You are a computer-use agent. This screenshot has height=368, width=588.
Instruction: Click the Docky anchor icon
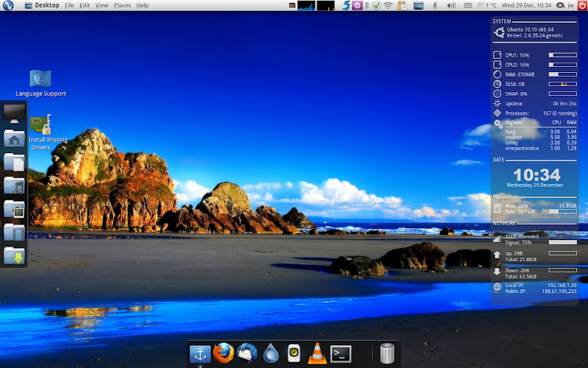pos(200,354)
